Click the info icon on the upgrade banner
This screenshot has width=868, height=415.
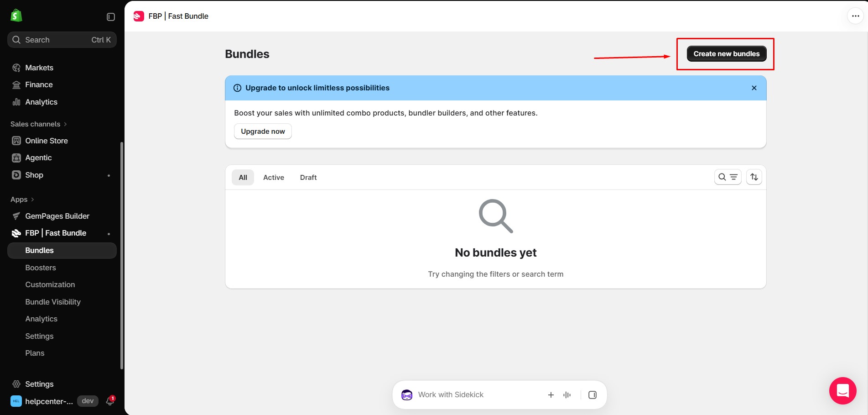coord(237,88)
